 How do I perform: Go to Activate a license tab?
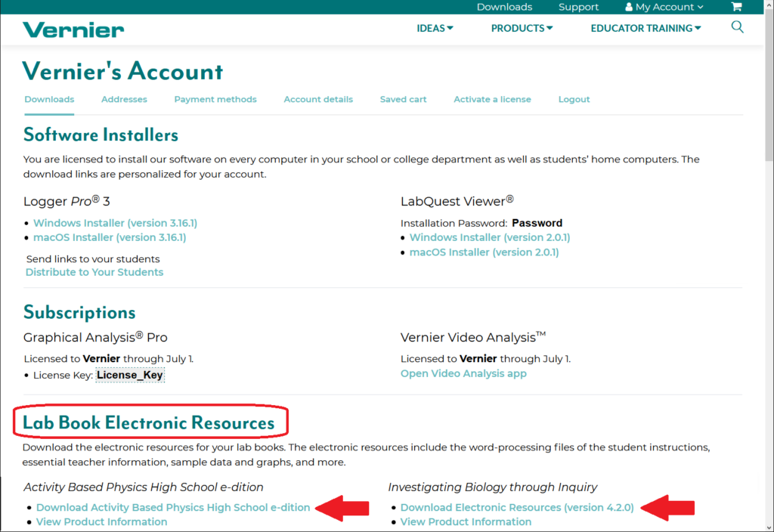click(492, 99)
